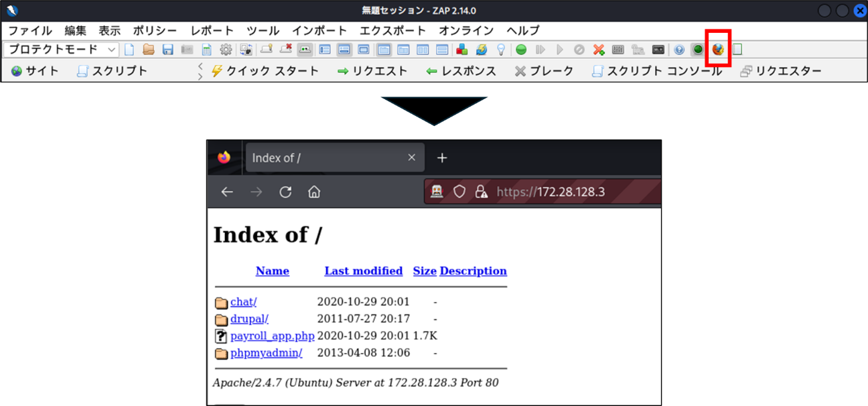The image size is (868, 406).
Task: Open the レポート menu
Action: coord(212,31)
